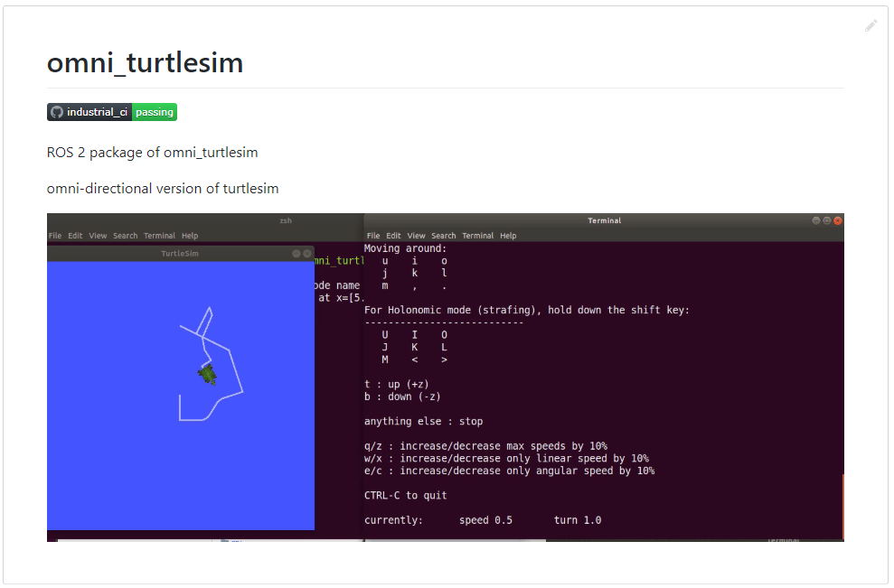
Task: Minimize the TurtleSim window
Action: coord(296,254)
